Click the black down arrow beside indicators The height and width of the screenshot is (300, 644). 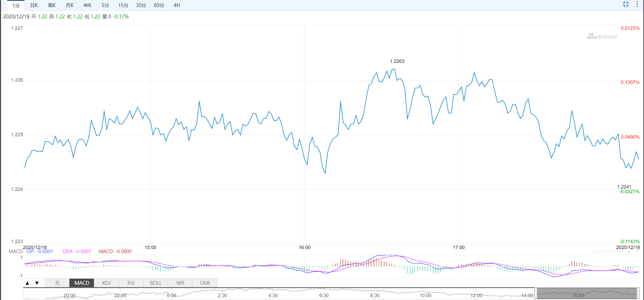pyautogui.click(x=37, y=283)
